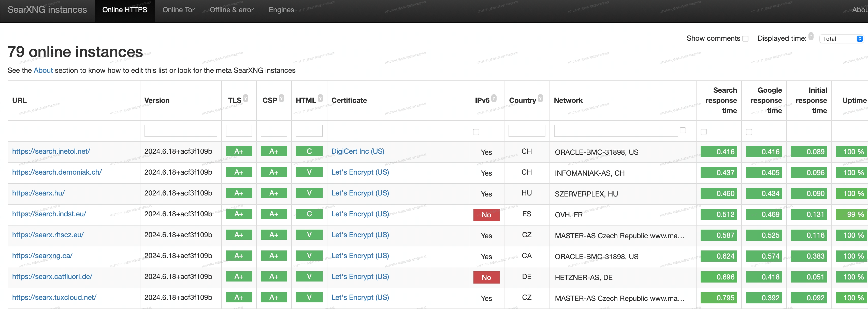Open the About page in navbar

(x=860, y=10)
